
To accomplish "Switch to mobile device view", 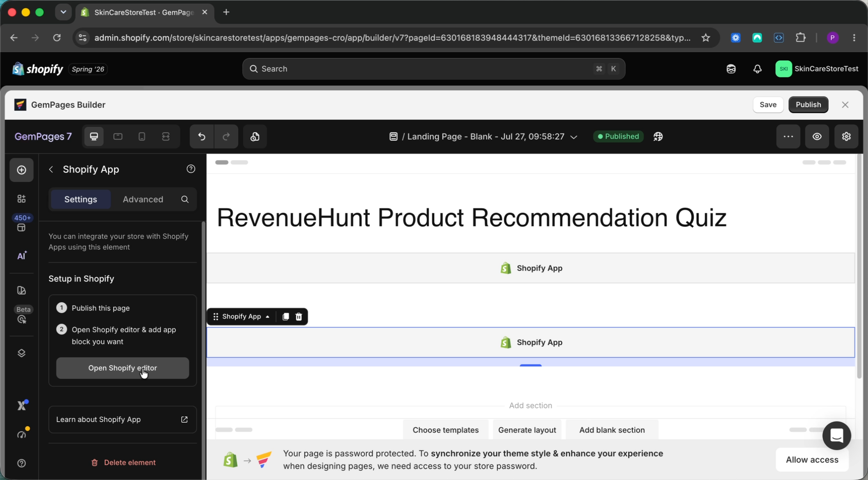I will (142, 136).
